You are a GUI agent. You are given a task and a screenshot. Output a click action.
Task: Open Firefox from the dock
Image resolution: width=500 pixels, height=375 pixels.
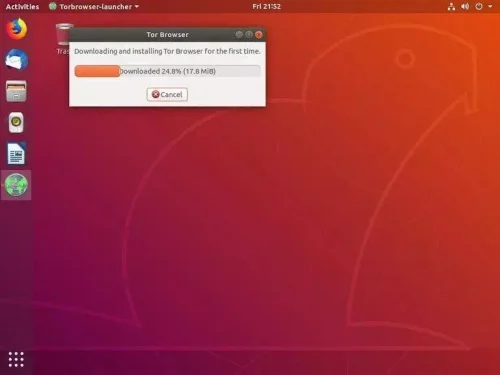tap(16, 29)
